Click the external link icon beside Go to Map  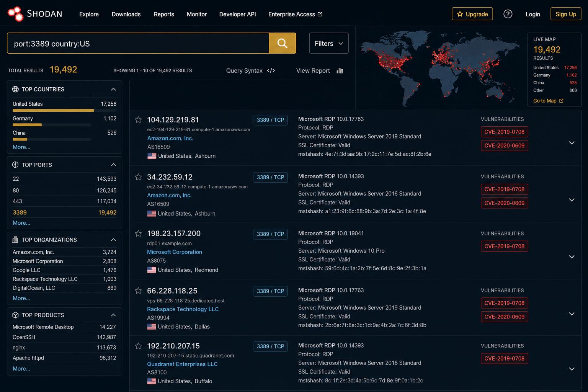click(x=561, y=101)
